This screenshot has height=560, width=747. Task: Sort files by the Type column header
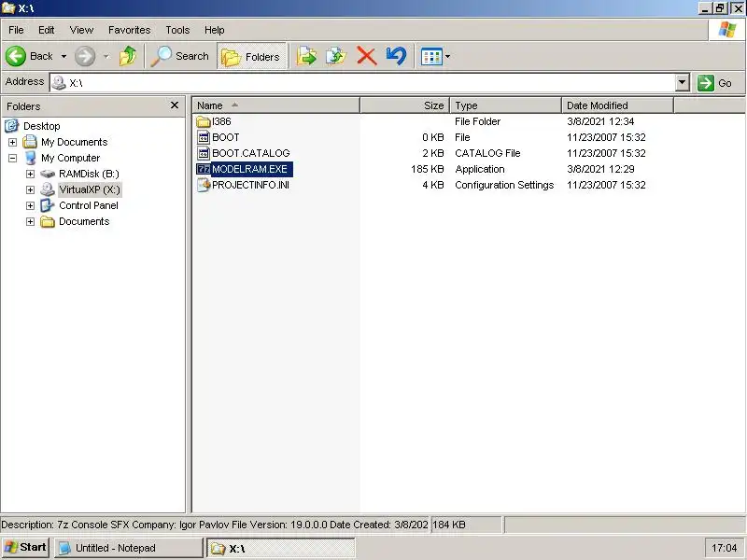[505, 105]
